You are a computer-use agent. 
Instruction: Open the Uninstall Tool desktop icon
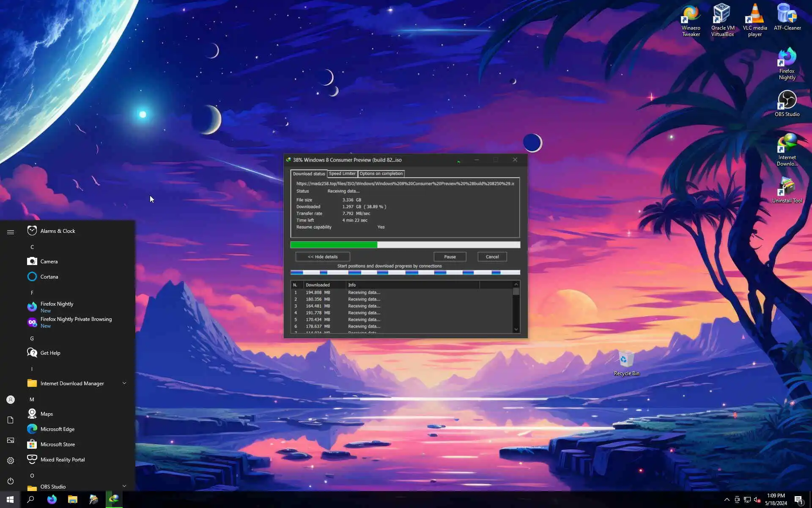click(x=787, y=190)
